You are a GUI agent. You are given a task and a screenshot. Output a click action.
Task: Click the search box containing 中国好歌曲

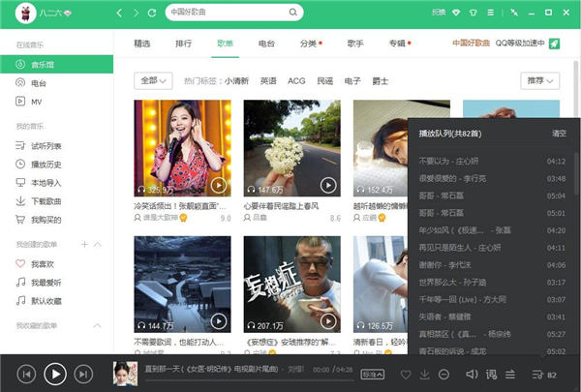point(234,13)
